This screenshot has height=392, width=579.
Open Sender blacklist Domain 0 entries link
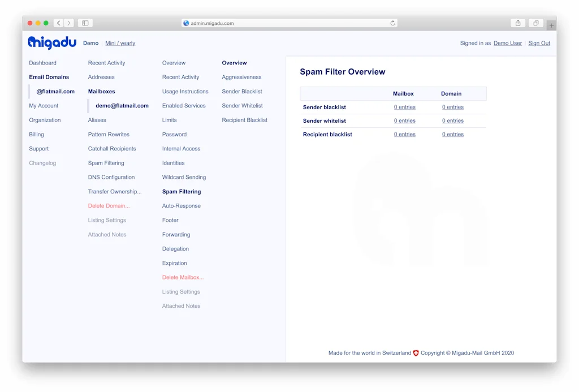tap(453, 107)
